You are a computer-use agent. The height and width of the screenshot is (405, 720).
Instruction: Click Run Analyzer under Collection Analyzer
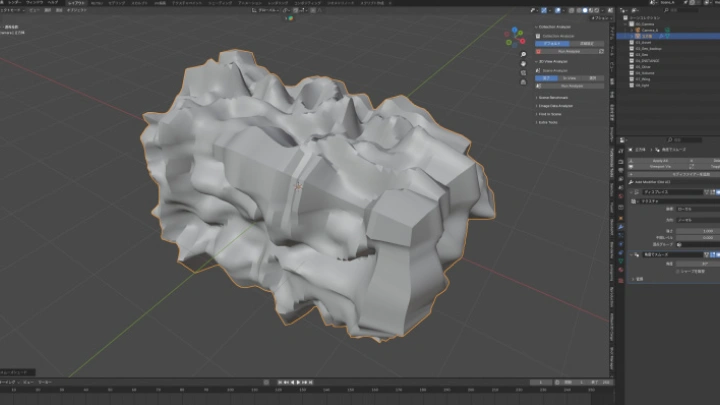[x=569, y=51]
